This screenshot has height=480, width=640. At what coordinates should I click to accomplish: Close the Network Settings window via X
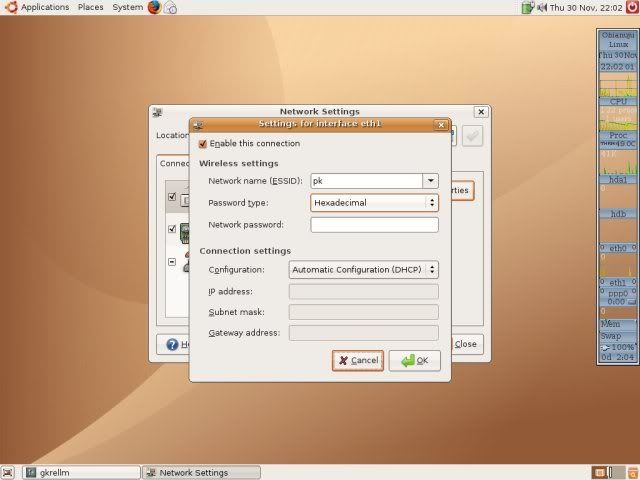pos(481,112)
